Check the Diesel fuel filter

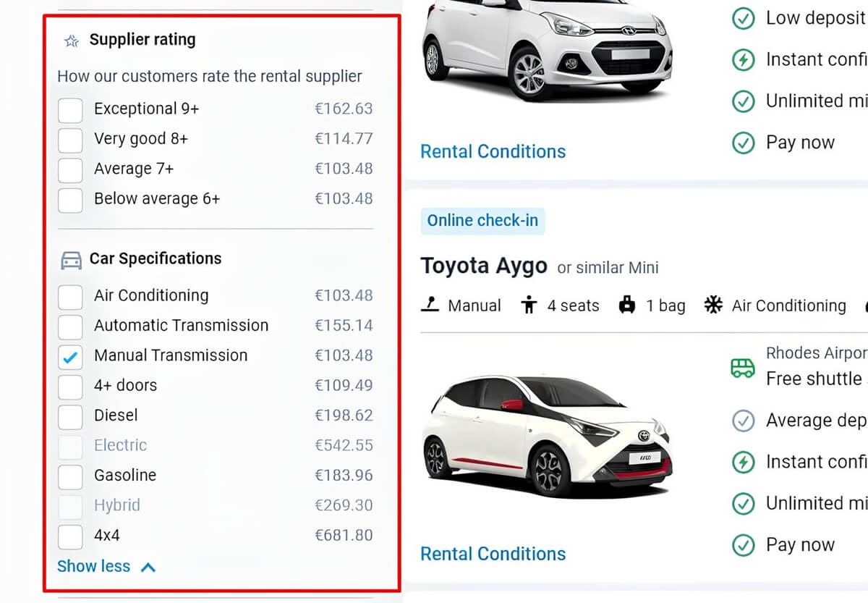(70, 416)
